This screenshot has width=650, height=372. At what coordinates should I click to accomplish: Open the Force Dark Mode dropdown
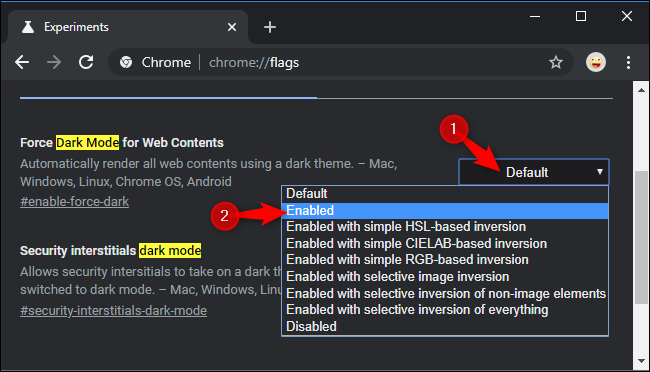(534, 172)
